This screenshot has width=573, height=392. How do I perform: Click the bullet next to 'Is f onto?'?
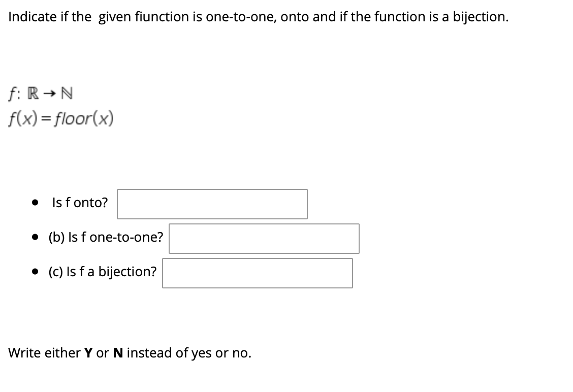coord(35,202)
